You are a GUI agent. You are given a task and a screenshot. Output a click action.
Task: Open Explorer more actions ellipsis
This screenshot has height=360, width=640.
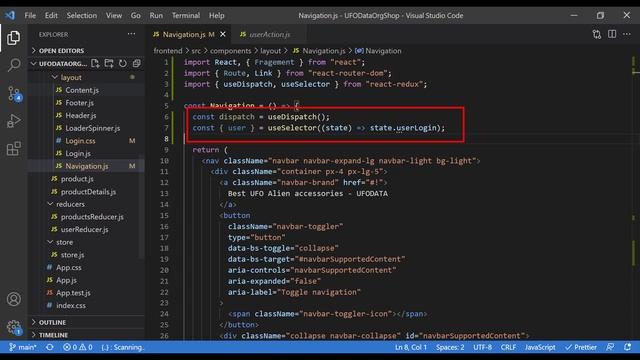point(131,34)
